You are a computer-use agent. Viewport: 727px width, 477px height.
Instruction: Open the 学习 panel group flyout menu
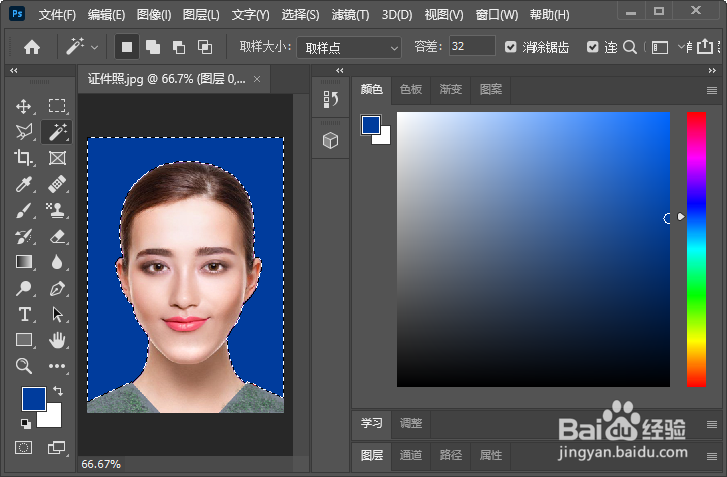(x=712, y=424)
